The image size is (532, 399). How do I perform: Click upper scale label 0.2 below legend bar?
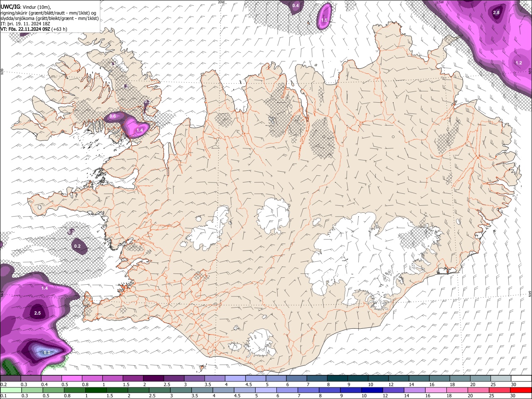[3, 384]
